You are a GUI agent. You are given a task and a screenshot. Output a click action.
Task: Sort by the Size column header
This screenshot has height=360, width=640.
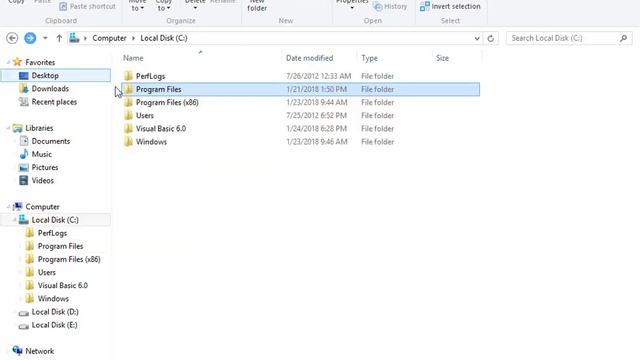[442, 58]
